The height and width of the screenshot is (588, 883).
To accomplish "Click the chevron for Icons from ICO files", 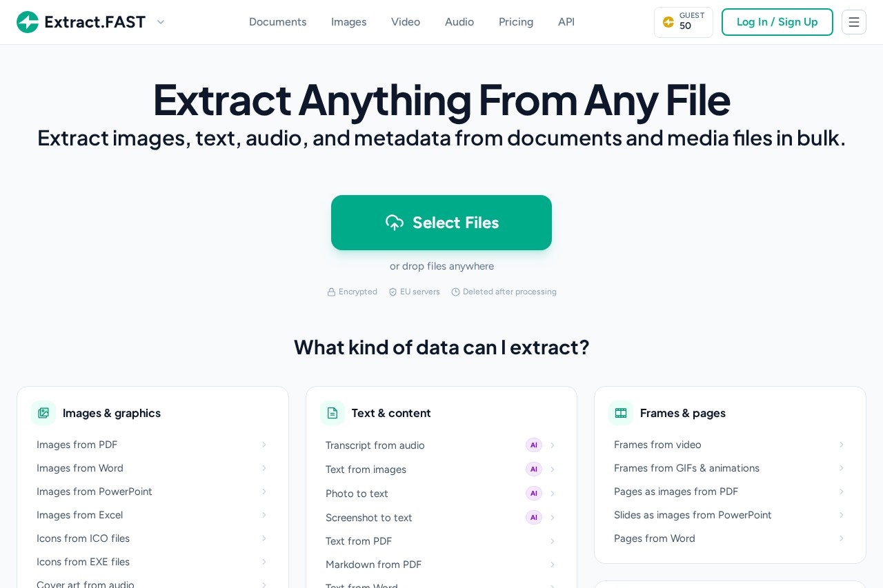I will click(264, 538).
